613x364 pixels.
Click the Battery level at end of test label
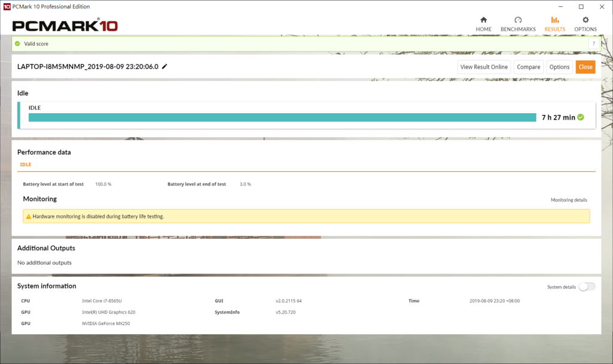[x=196, y=184]
